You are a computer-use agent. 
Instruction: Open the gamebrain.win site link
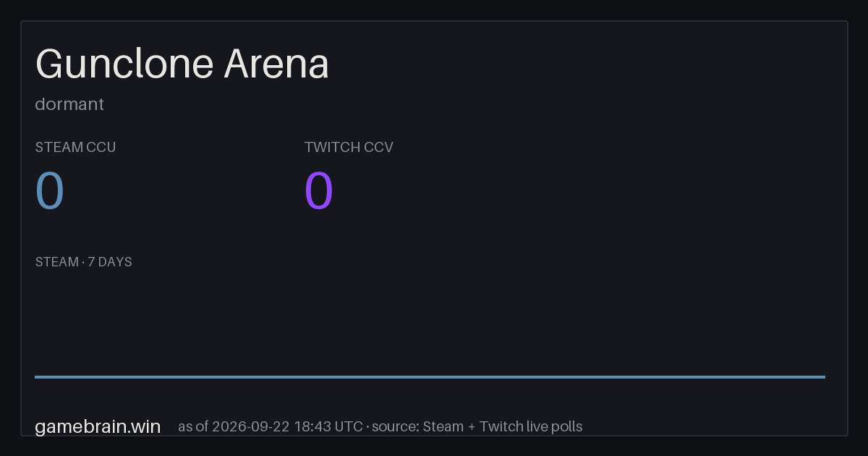[98, 426]
